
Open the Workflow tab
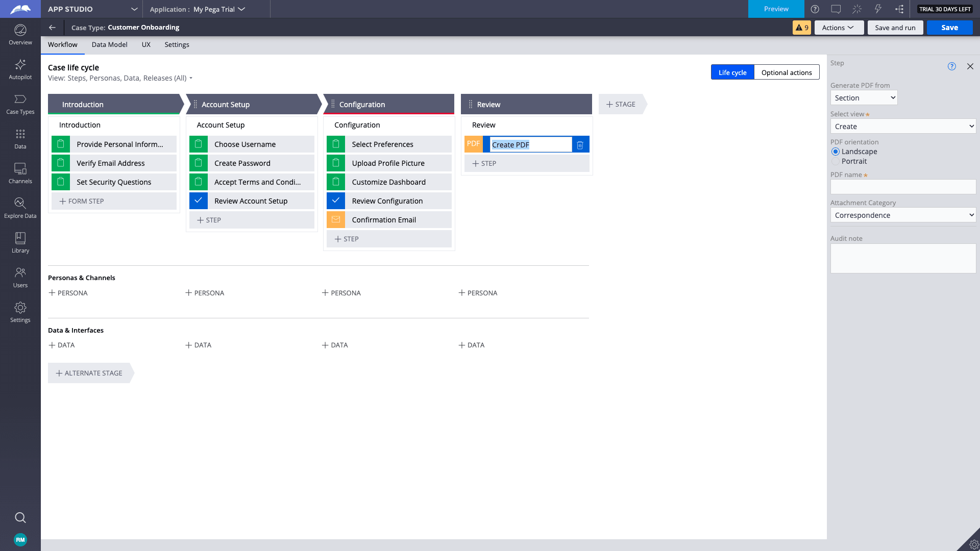pos(63,45)
